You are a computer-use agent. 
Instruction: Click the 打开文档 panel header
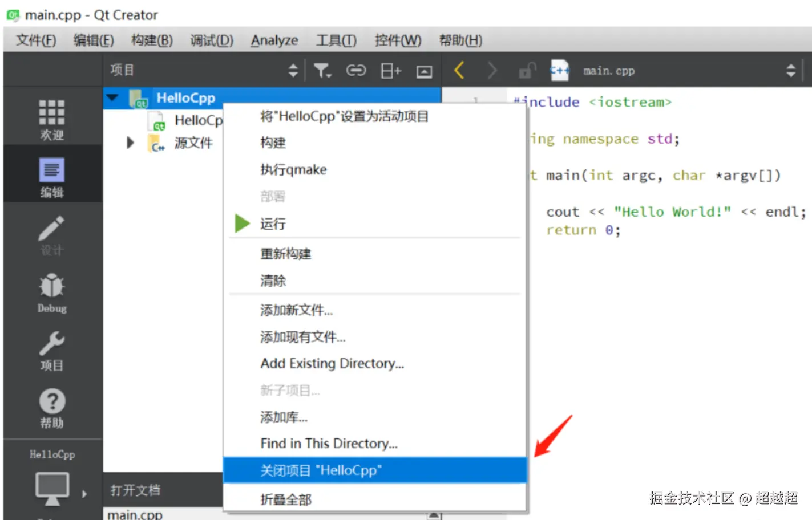tap(163, 490)
